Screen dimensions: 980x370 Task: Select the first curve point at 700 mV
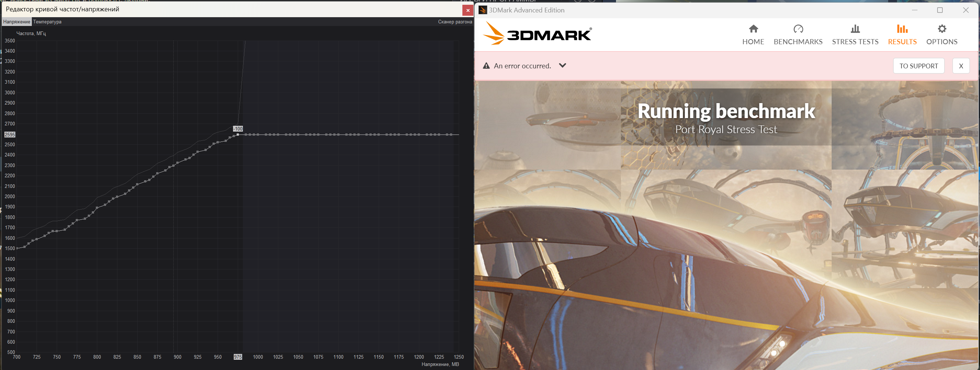pyautogui.click(x=17, y=248)
